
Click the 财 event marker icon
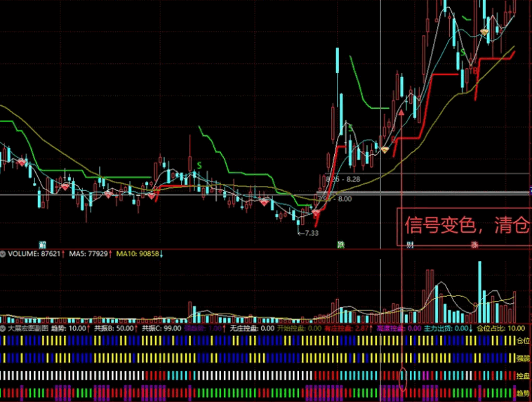click(x=410, y=245)
